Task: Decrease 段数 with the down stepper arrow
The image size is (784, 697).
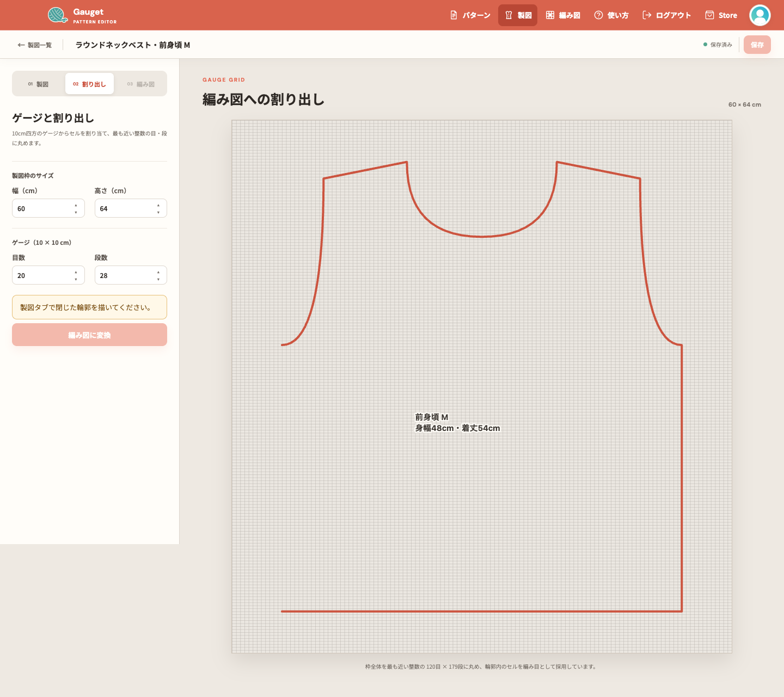Action: 158,279
